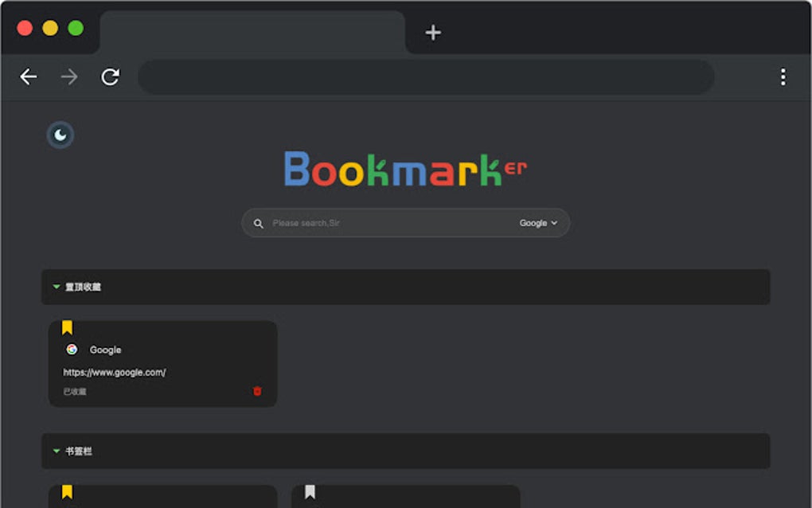812x508 pixels.
Task: Click the Chrome favicon on the Google card
Action: (x=72, y=350)
